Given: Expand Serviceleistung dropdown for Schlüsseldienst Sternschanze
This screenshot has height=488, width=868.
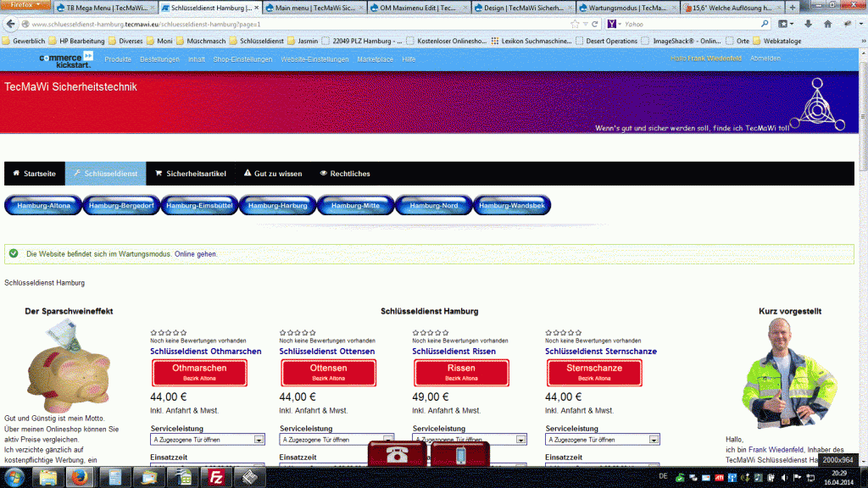Looking at the screenshot, I should (654, 440).
